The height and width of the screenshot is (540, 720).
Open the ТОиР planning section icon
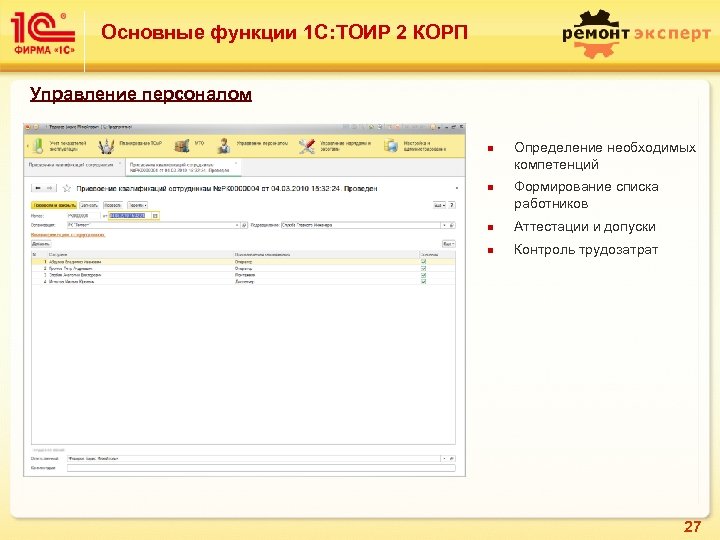pos(106,146)
